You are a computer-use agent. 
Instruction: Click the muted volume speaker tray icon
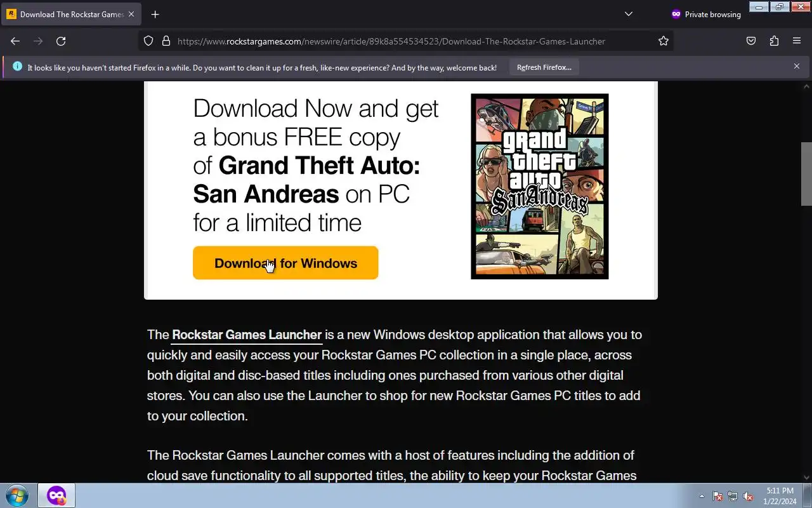coord(748,496)
